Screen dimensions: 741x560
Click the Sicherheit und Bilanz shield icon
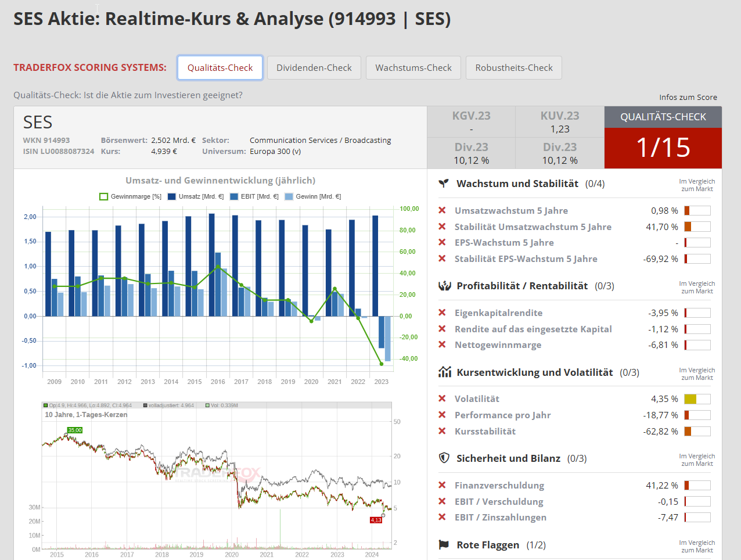click(x=444, y=458)
